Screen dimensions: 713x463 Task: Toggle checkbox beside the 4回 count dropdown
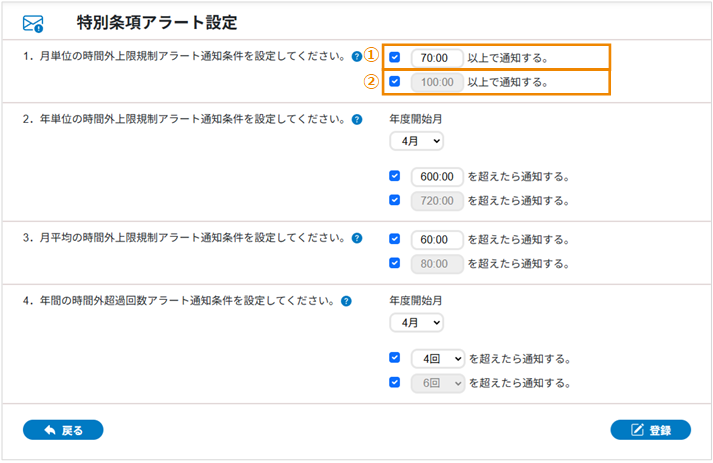pyautogui.click(x=395, y=357)
